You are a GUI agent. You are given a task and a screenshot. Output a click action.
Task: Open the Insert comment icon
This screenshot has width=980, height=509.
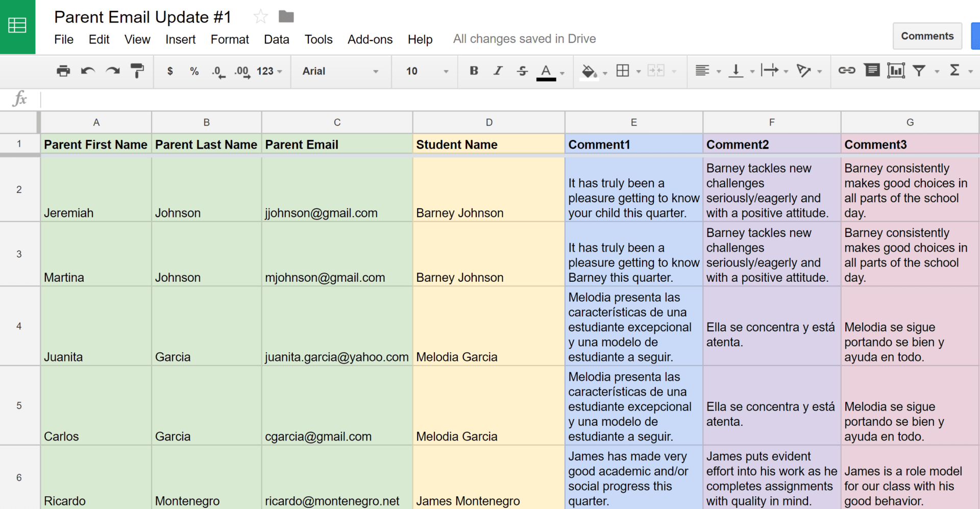pyautogui.click(x=872, y=70)
